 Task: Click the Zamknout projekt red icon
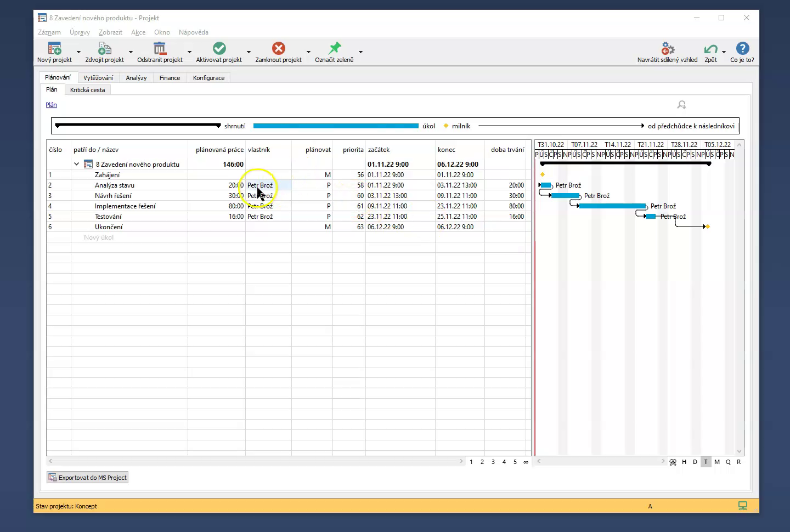click(x=278, y=49)
